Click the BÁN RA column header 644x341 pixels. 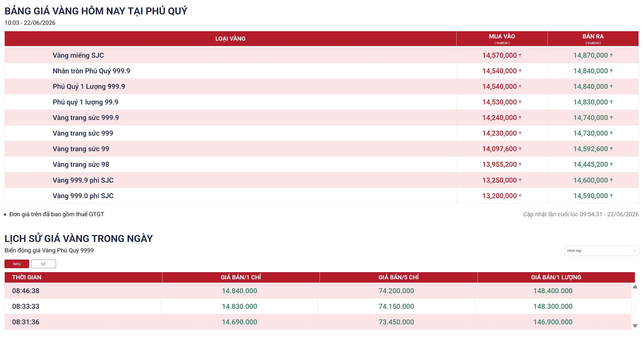(593, 39)
